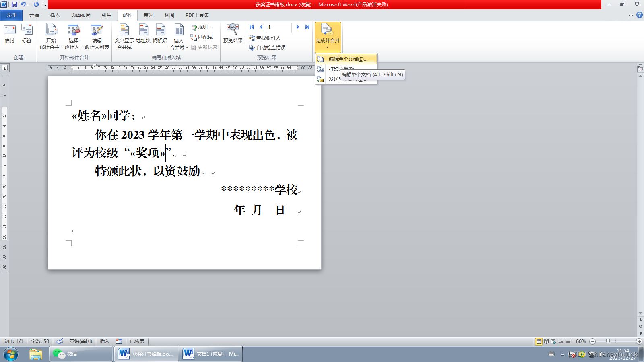Go to previous record arrow
The width and height of the screenshot is (644, 362).
click(x=261, y=27)
